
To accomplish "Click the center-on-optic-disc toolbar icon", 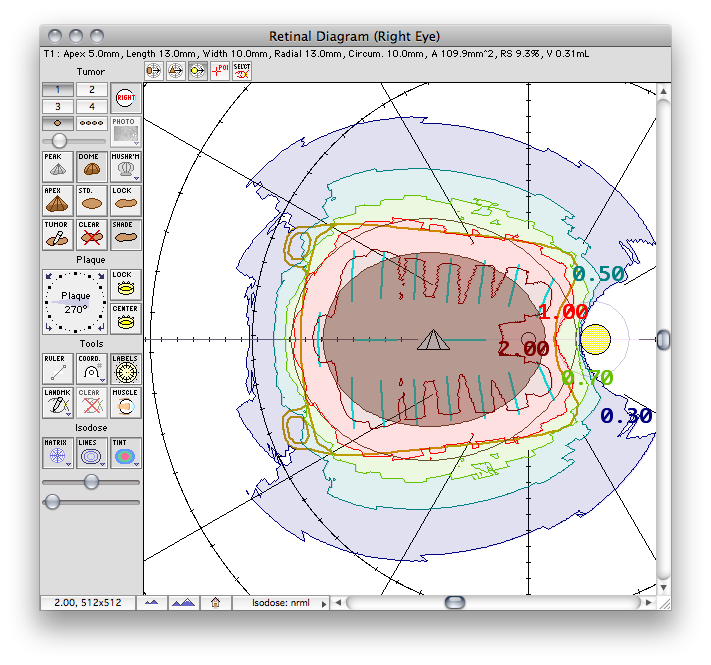I will click(197, 71).
